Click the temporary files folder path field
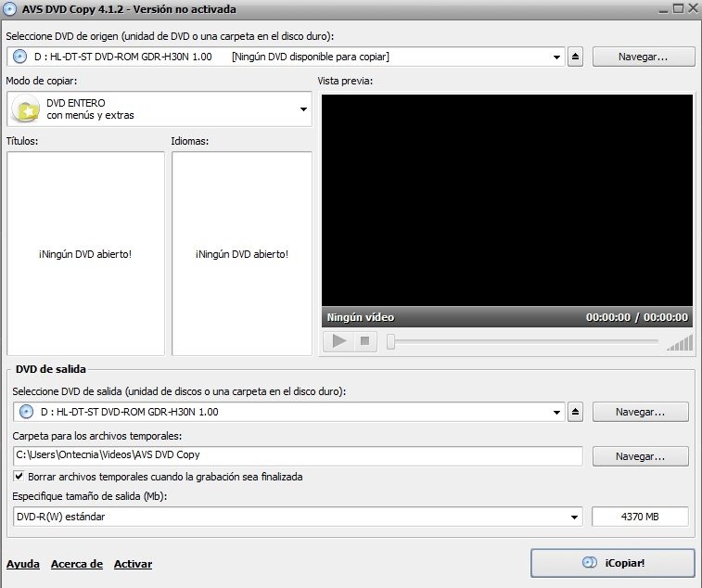This screenshot has height=588, width=702. coord(298,455)
